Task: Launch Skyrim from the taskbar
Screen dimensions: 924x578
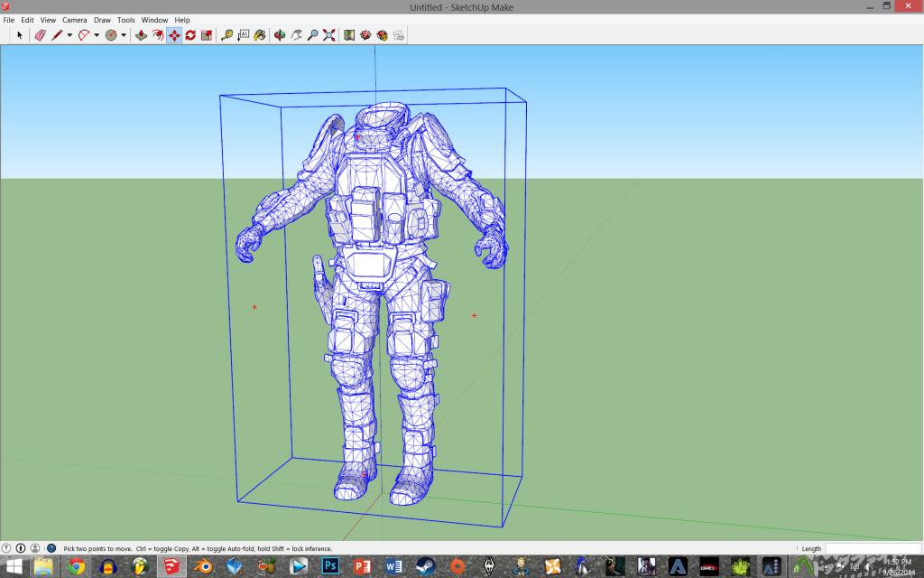Action: coord(489,567)
